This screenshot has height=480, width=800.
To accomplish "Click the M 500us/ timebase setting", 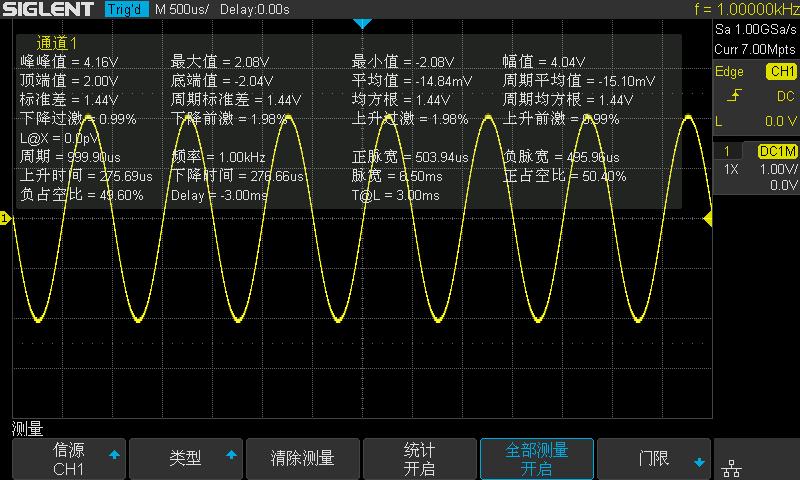I will [181, 9].
